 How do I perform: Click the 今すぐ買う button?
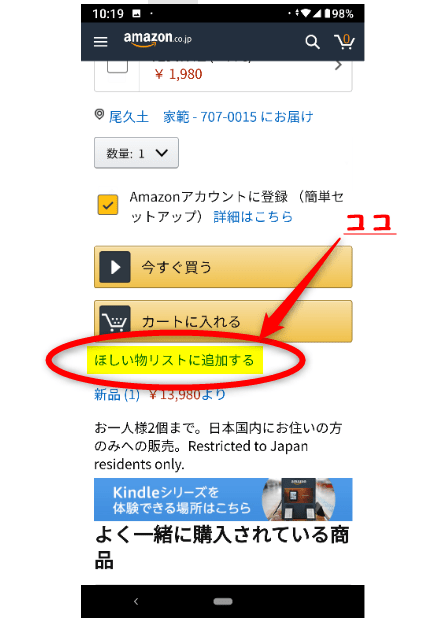[223, 267]
